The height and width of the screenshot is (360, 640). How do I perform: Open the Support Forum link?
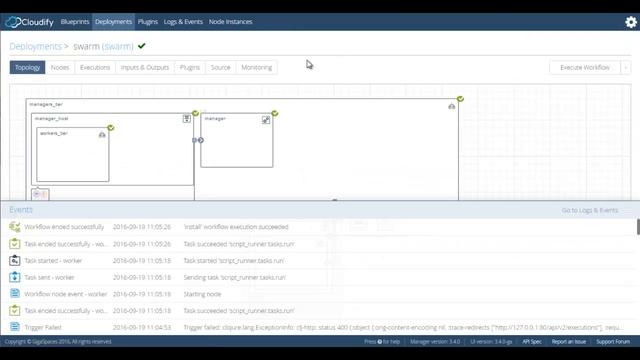point(613,342)
